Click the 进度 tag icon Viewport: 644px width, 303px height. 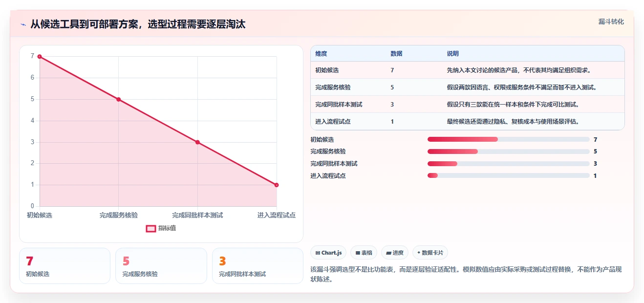pyautogui.click(x=388, y=253)
